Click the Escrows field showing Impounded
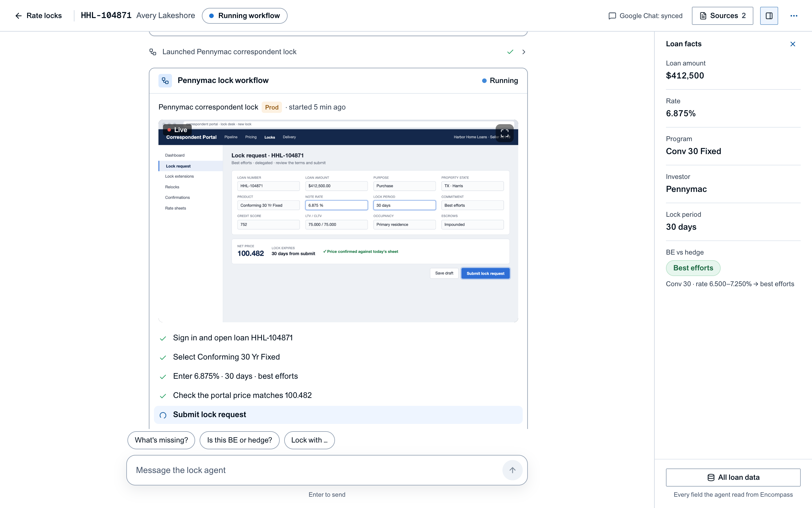The height and width of the screenshot is (508, 812). coord(473,224)
